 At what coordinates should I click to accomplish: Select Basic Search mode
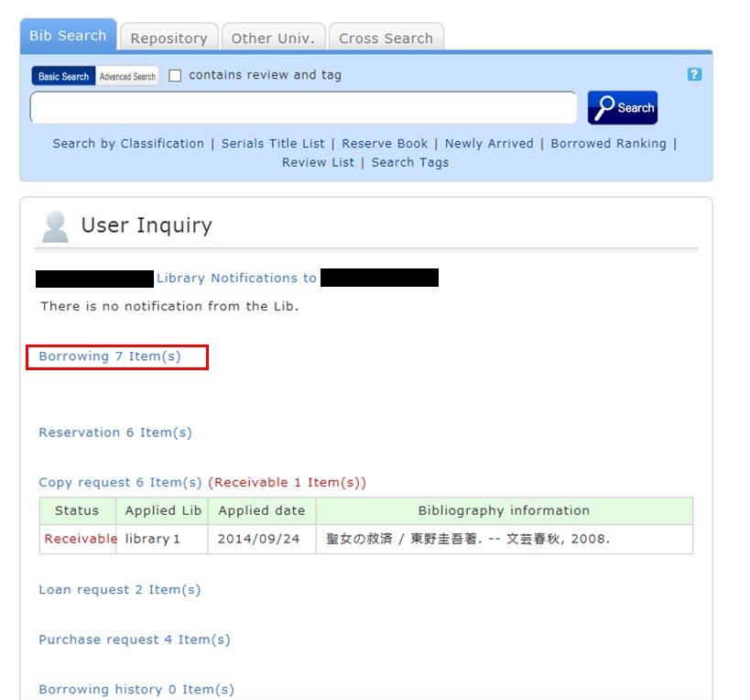[x=63, y=77]
